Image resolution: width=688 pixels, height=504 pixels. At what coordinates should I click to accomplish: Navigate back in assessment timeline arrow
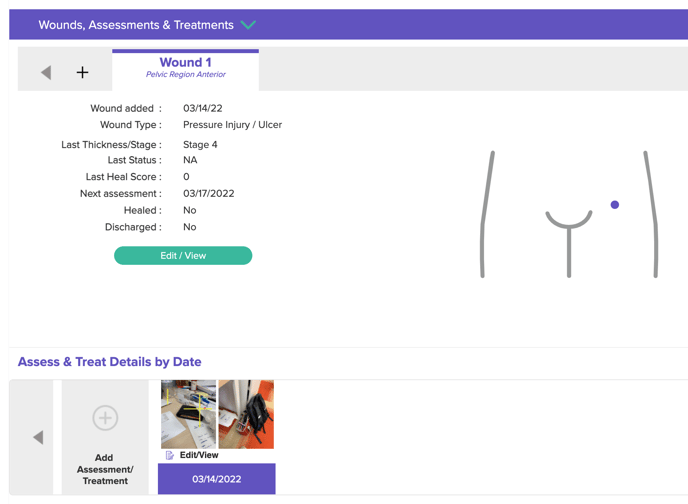(38, 437)
